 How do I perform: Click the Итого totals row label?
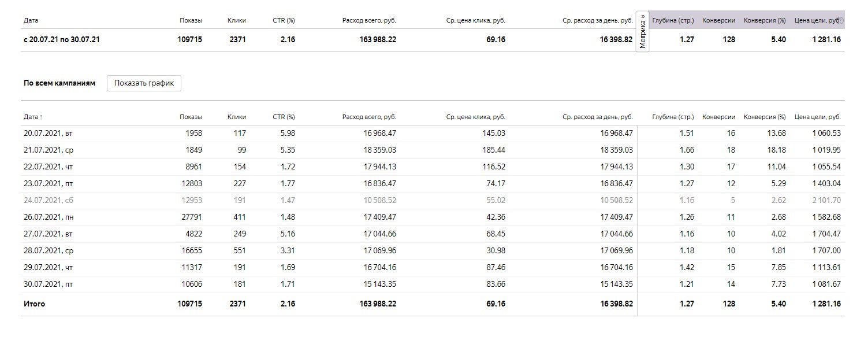pyautogui.click(x=34, y=304)
